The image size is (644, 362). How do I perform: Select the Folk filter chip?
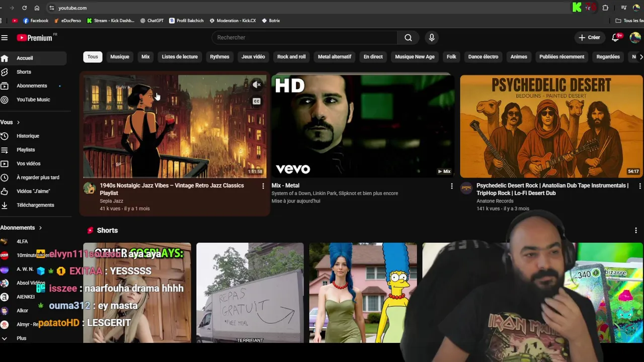(451, 57)
